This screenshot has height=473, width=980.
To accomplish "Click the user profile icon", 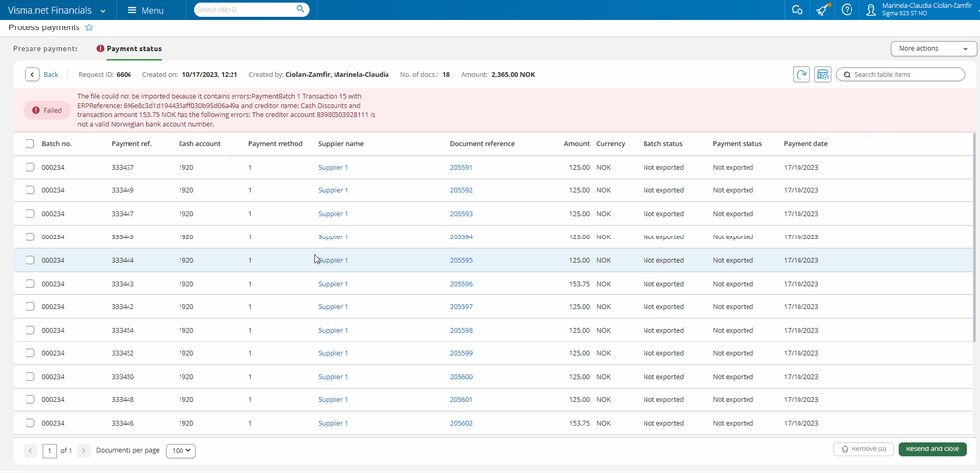I will point(871,10).
